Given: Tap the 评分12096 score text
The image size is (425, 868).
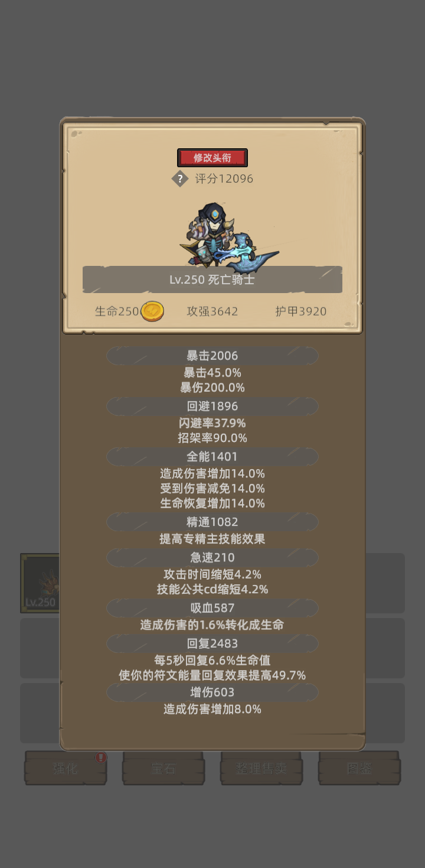Looking at the screenshot, I should (224, 178).
